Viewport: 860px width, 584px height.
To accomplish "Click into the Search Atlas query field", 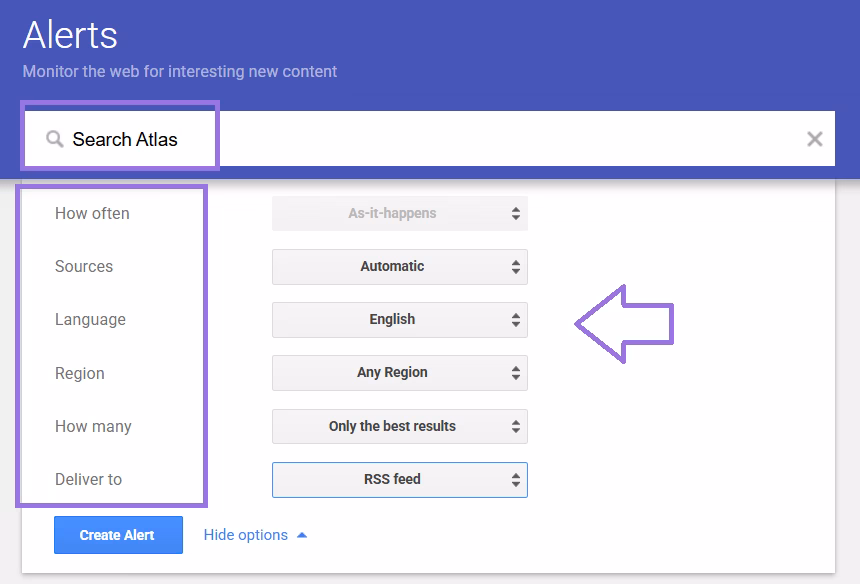I will (450, 139).
